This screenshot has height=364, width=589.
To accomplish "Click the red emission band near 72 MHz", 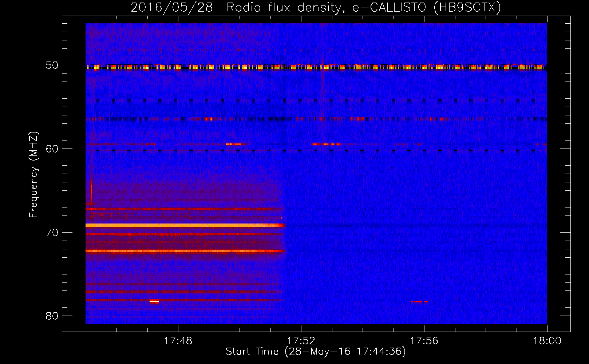I will pyautogui.click(x=185, y=251).
